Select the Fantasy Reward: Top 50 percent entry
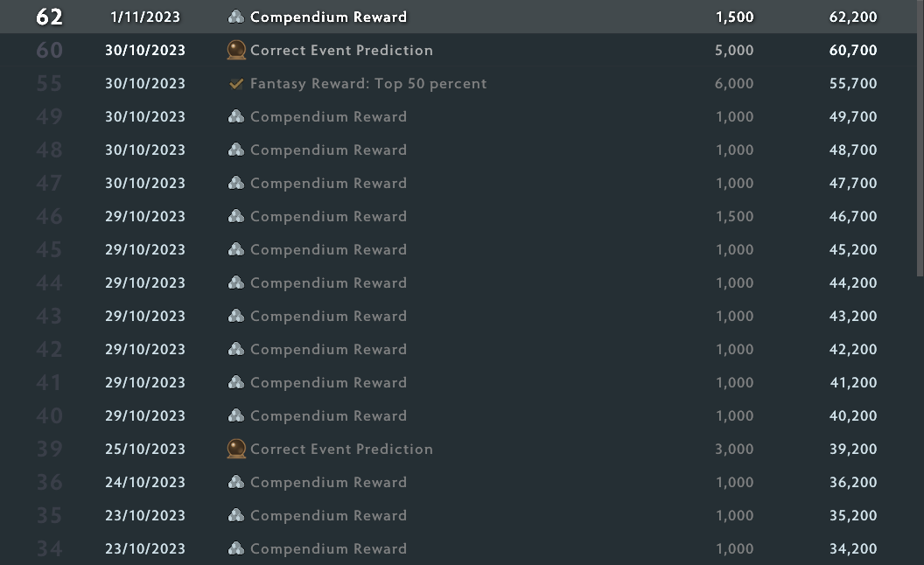 tap(368, 83)
